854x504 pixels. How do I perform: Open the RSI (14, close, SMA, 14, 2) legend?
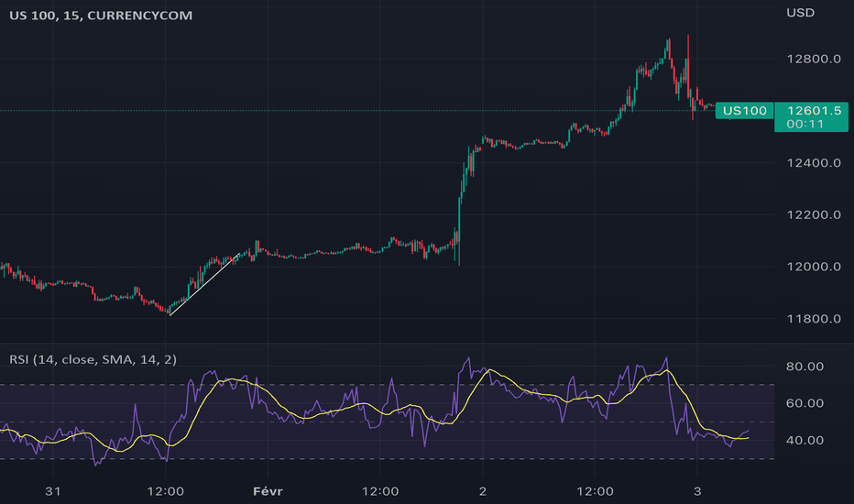point(93,359)
